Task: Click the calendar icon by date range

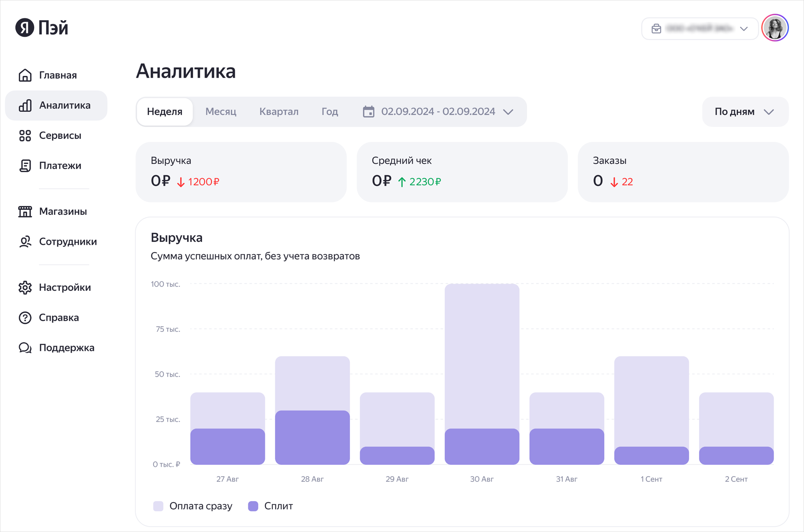Action: tap(369, 112)
